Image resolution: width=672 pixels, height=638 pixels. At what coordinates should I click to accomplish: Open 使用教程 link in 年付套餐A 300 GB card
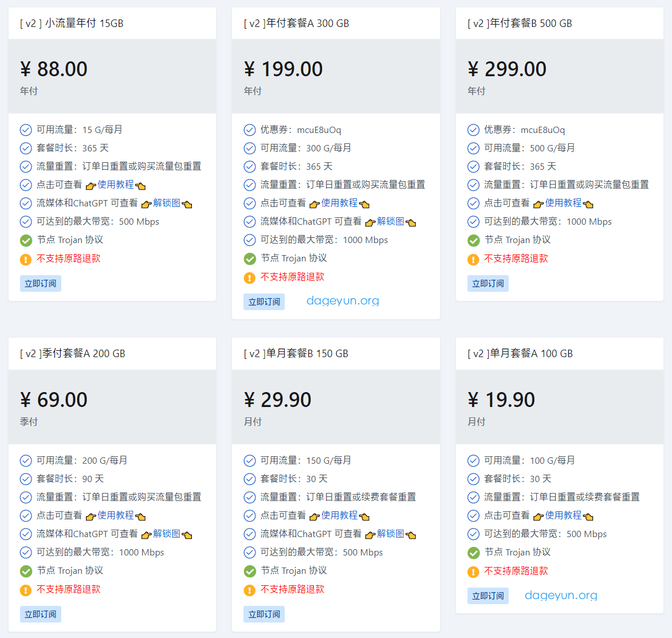[x=339, y=203]
